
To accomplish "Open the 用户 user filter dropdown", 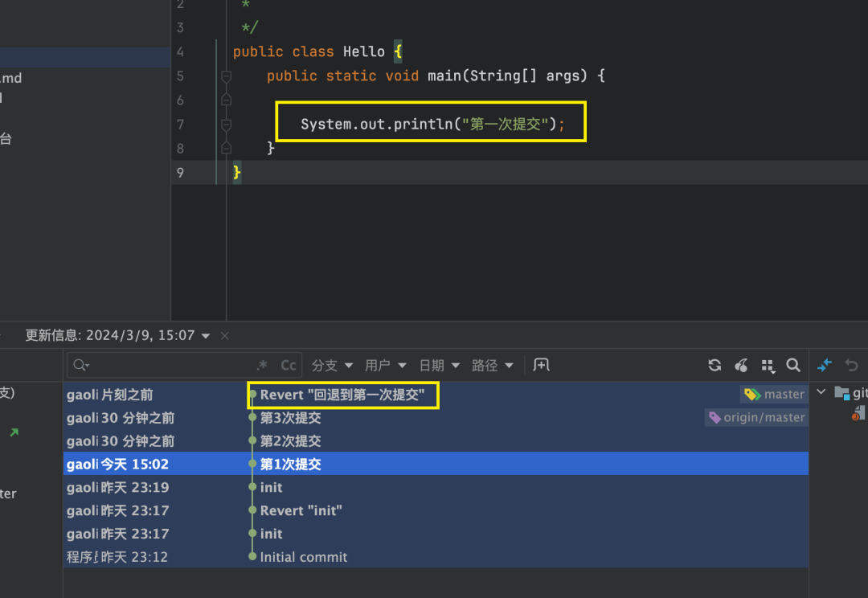I will coord(386,366).
